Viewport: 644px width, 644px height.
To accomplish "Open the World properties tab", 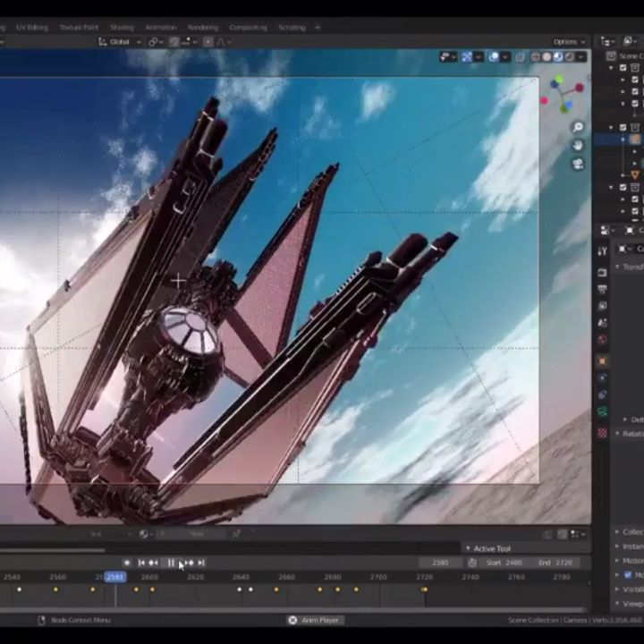I will (x=602, y=340).
